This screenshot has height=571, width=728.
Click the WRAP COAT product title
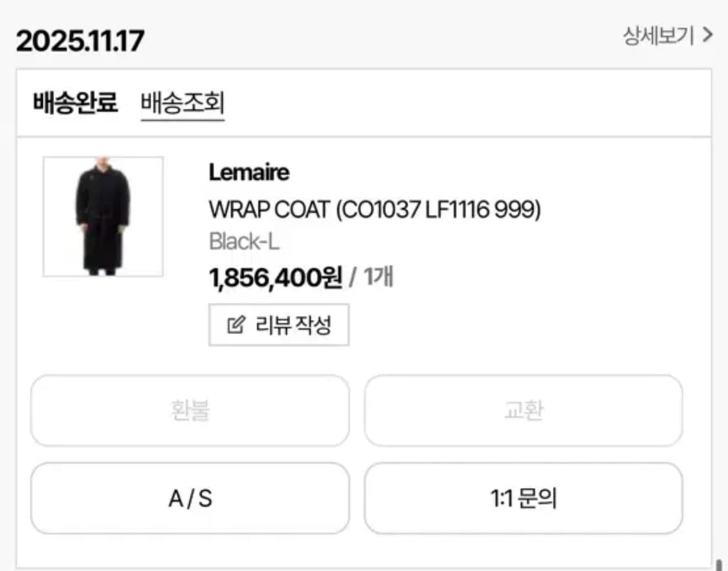(x=375, y=209)
